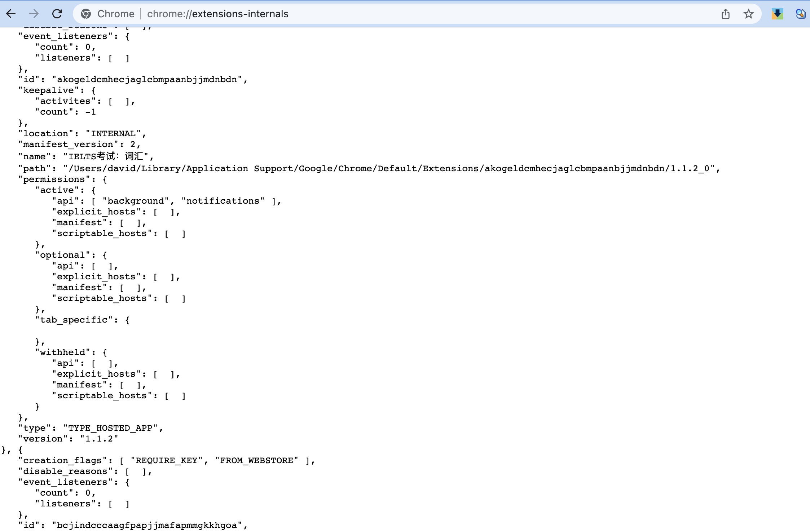Reload the extensions-internals page
810x532 pixels.
(x=57, y=14)
